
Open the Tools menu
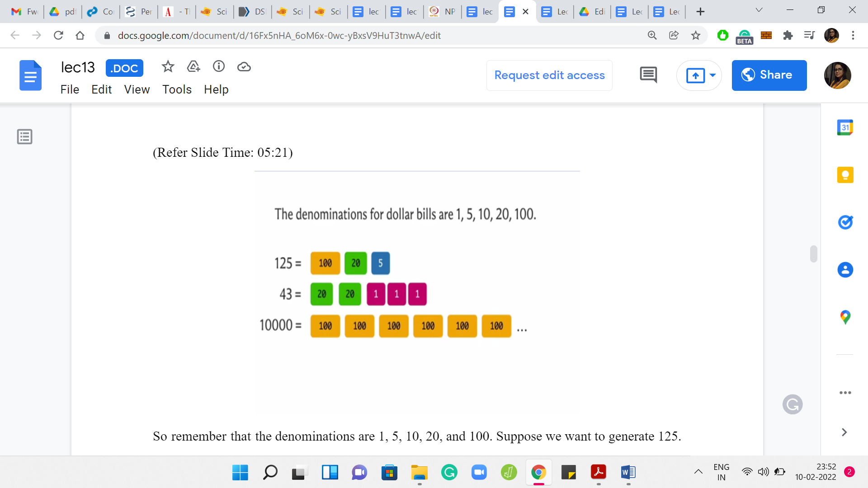[177, 89]
